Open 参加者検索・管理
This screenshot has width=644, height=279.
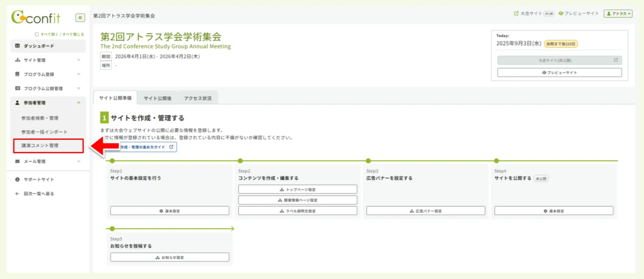[40, 118]
